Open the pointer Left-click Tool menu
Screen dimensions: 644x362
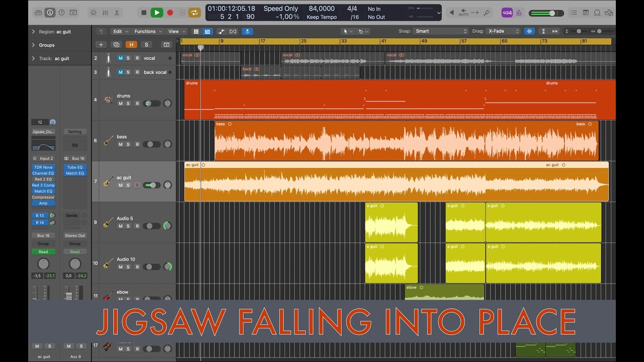(x=347, y=31)
